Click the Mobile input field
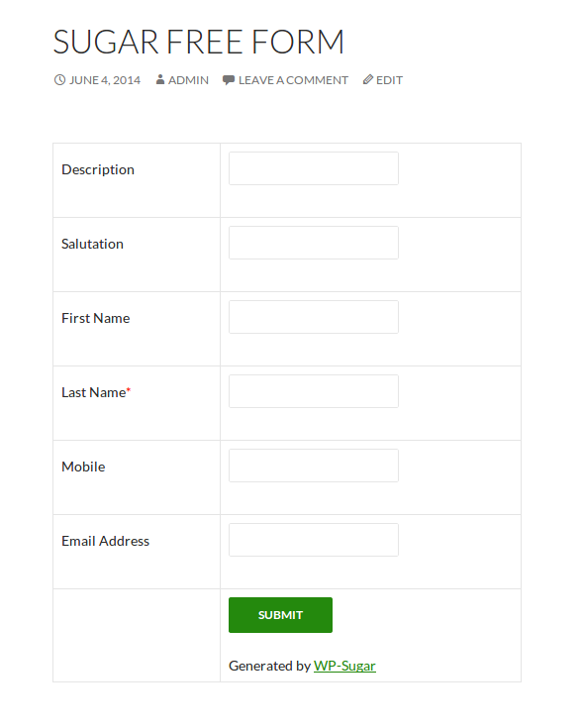 tap(314, 466)
